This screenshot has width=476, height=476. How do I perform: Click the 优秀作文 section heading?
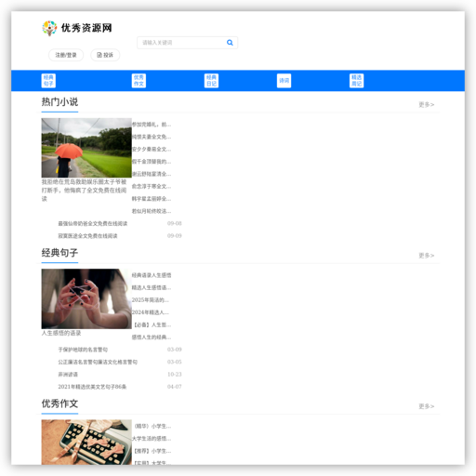point(59,403)
